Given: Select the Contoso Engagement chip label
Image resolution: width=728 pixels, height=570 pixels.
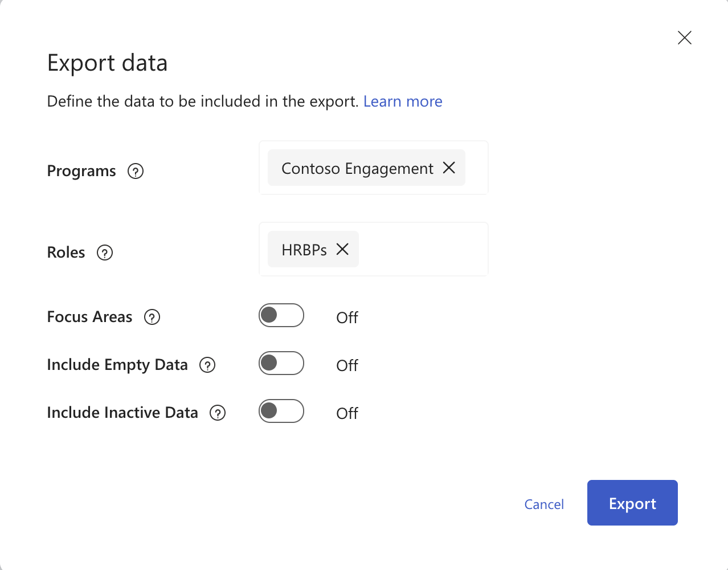Looking at the screenshot, I should [357, 168].
